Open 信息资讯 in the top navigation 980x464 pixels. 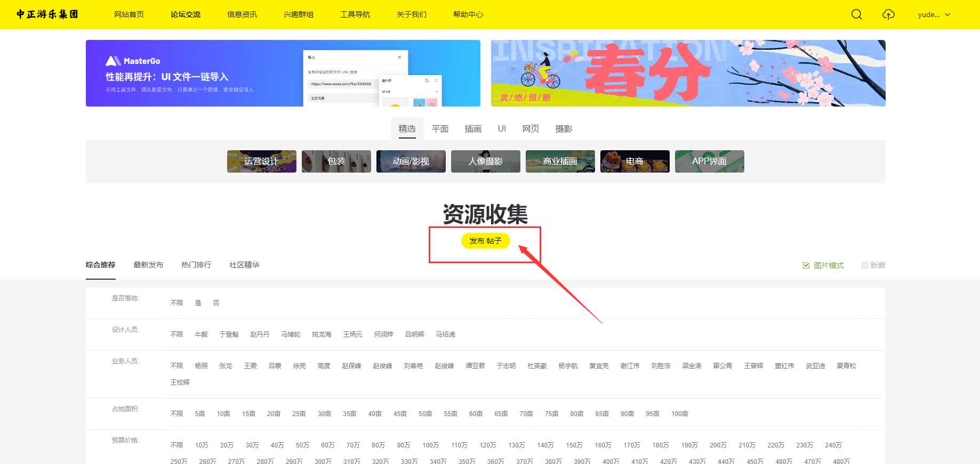pos(242,14)
